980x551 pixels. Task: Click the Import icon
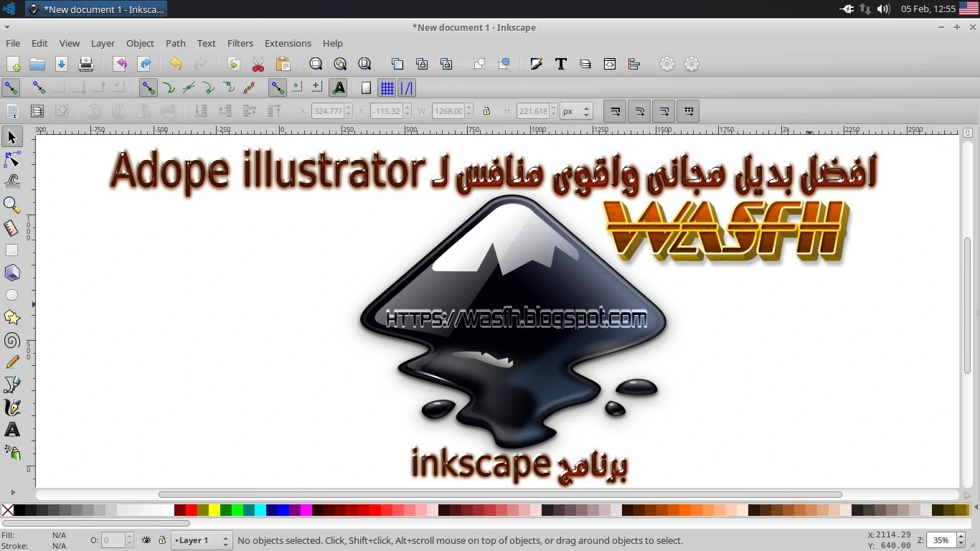(x=120, y=64)
